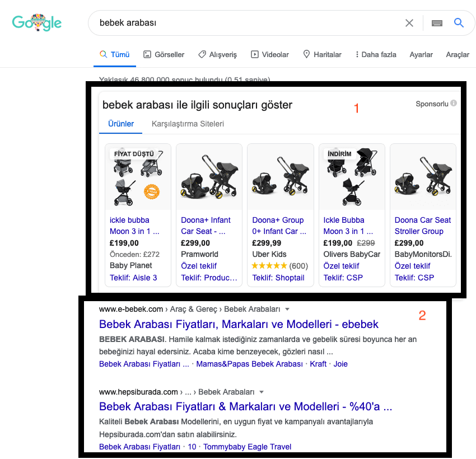Screen dimensions: 476x459
Task: Select the Tümü tab
Action: [x=115, y=55]
